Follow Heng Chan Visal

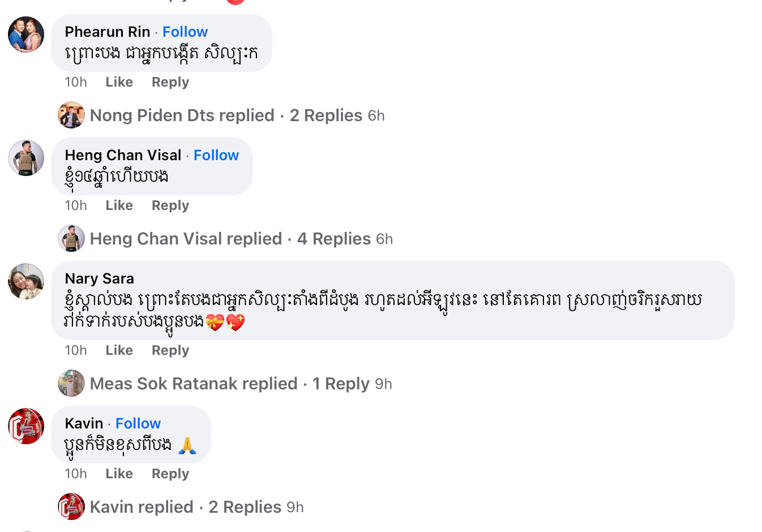(x=216, y=155)
